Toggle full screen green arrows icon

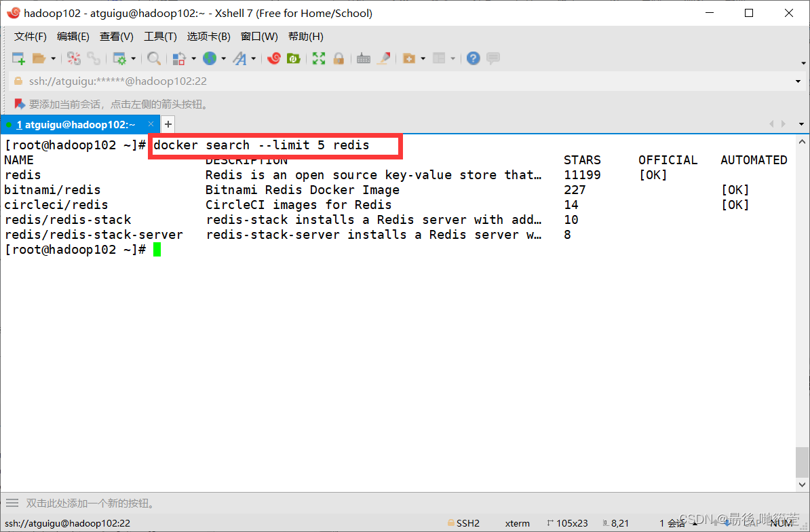click(319, 58)
